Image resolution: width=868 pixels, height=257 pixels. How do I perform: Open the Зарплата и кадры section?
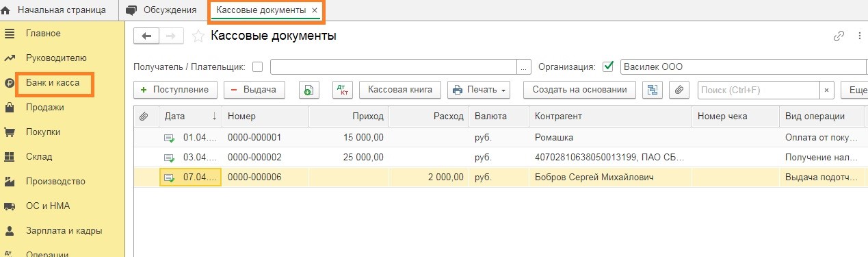pyautogui.click(x=64, y=230)
